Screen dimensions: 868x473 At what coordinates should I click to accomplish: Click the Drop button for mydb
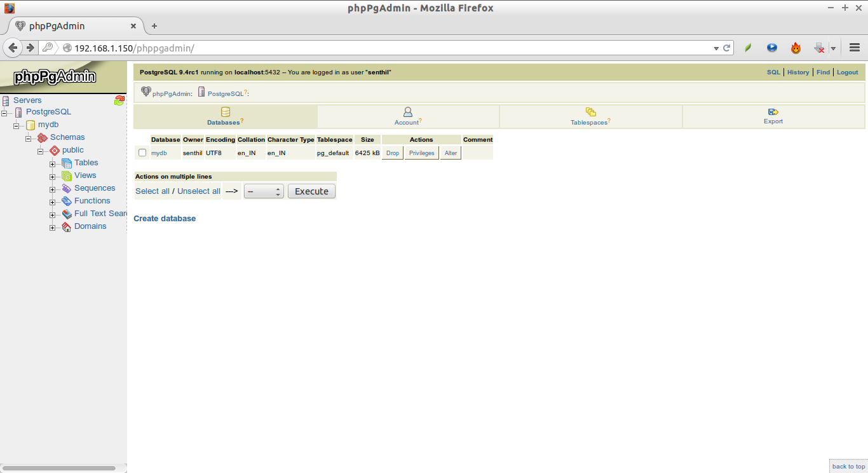point(393,153)
